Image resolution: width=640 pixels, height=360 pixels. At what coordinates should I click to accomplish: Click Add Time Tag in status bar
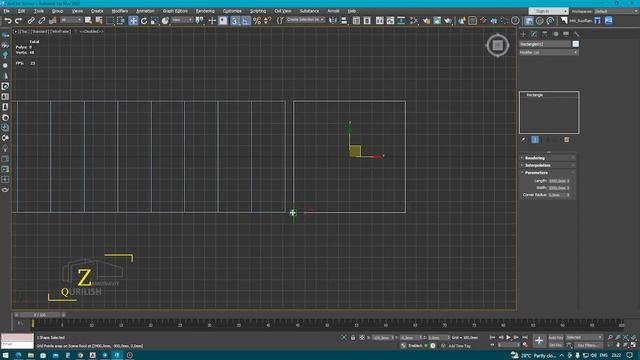pos(459,346)
